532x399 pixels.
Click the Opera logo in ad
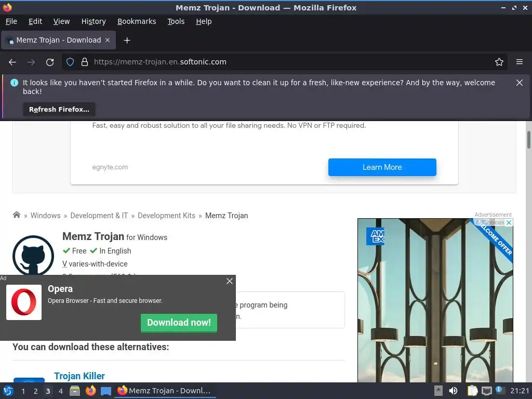coord(24,302)
